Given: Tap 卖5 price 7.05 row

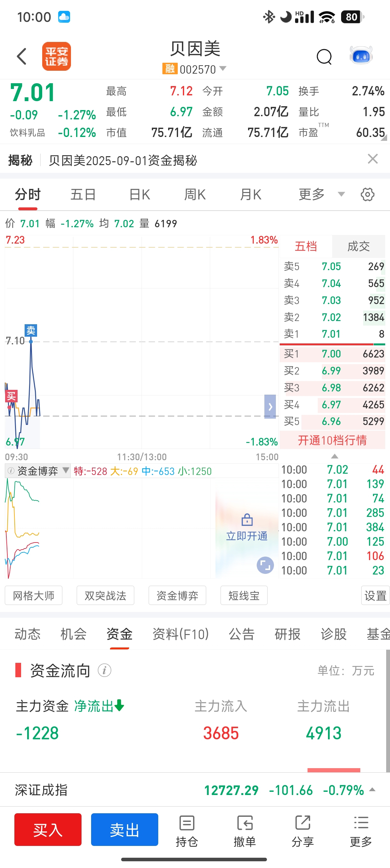Looking at the screenshot, I should pyautogui.click(x=332, y=267).
